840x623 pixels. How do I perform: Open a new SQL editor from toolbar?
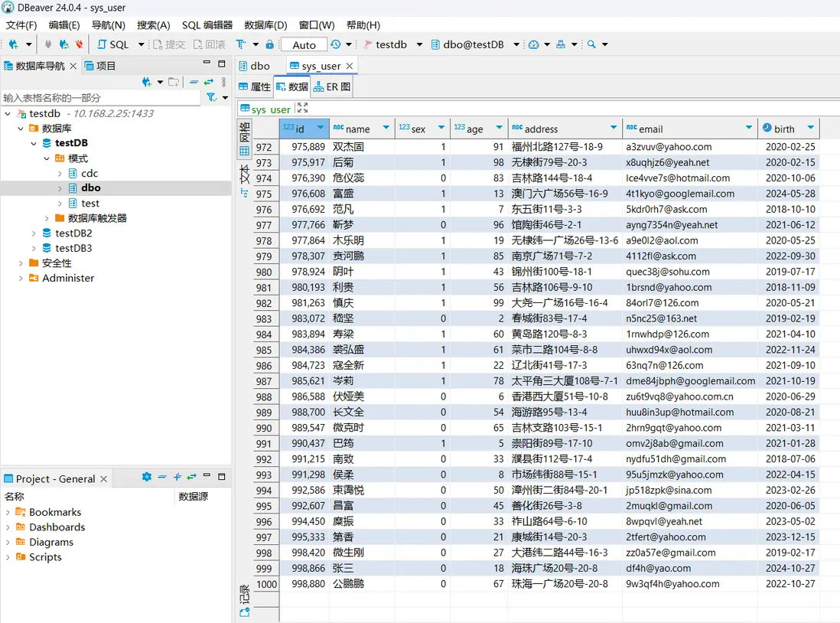click(113, 44)
